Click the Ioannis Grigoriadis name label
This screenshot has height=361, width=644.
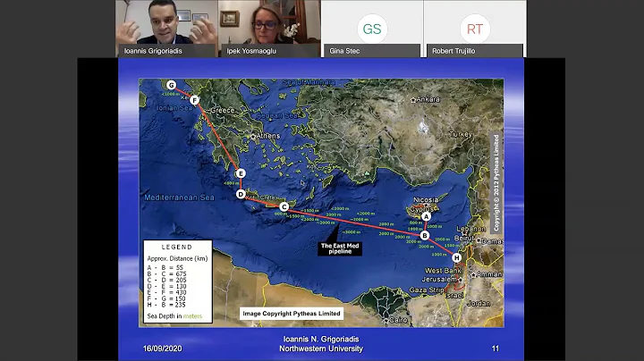pos(153,51)
